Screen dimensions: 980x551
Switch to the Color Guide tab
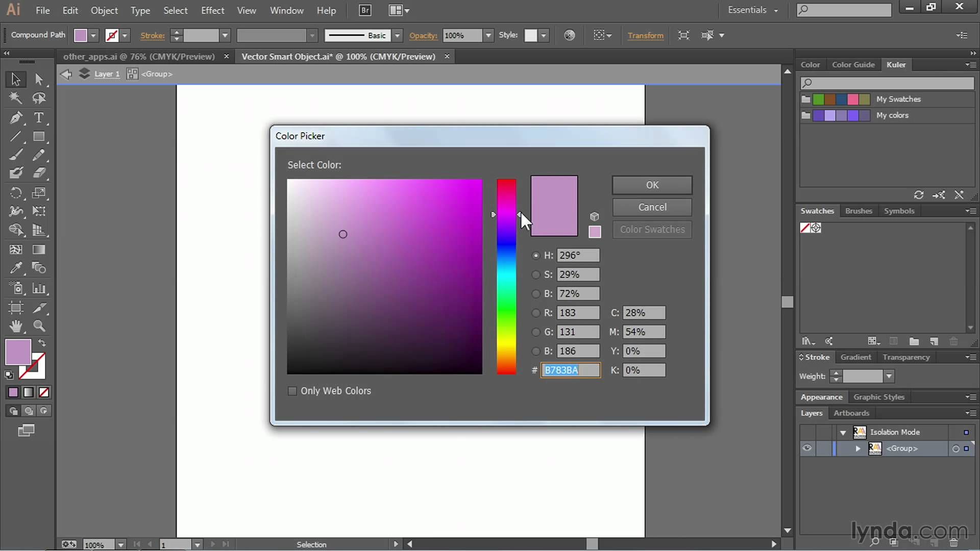tap(853, 65)
